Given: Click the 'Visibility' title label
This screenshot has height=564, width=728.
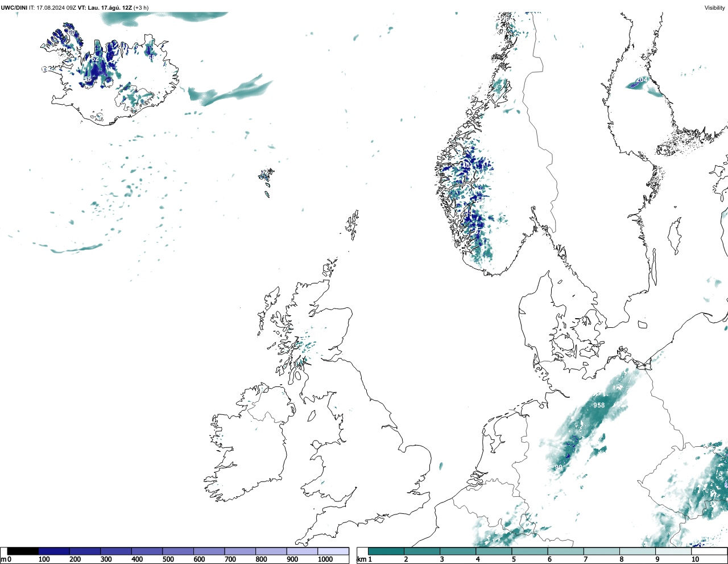Looking at the screenshot, I should point(715,7).
